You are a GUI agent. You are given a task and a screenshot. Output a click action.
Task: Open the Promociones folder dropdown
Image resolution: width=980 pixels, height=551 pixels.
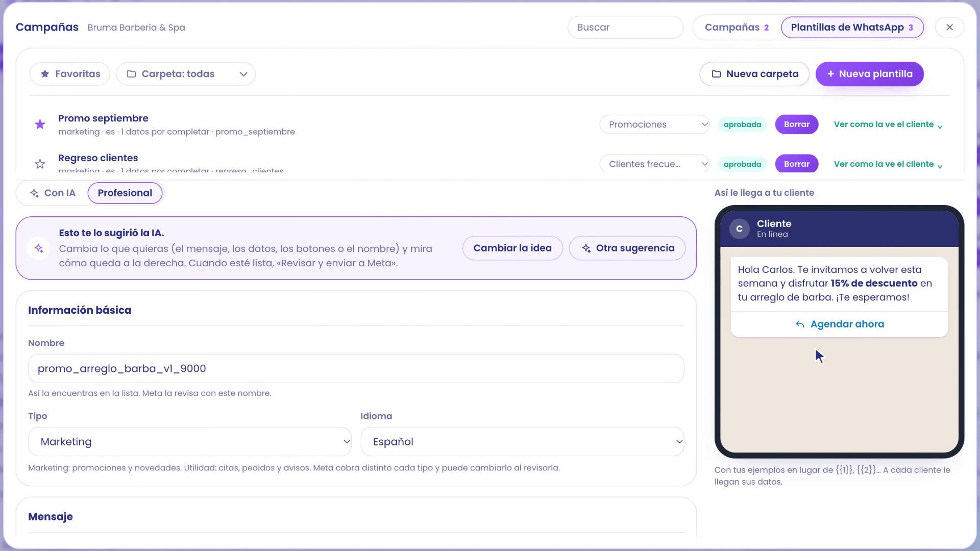pyautogui.click(x=654, y=124)
